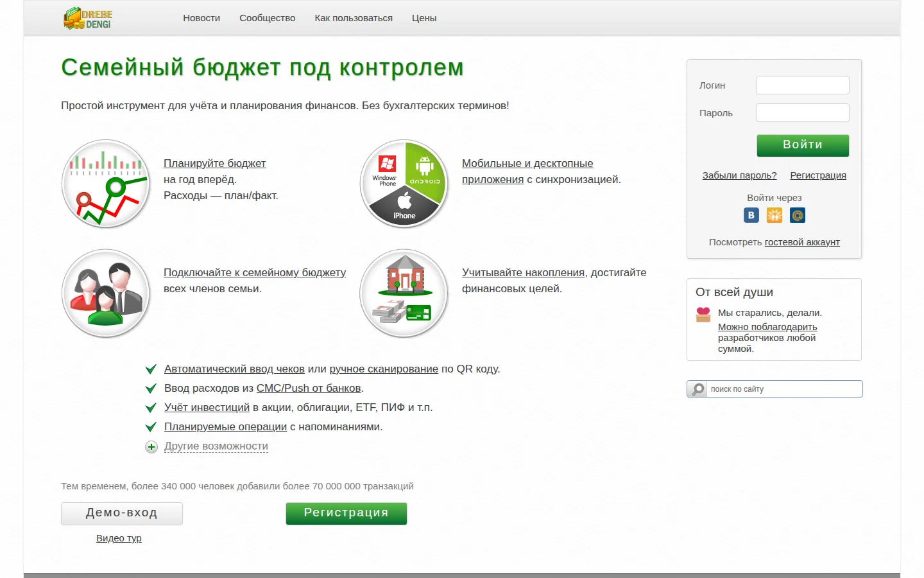Click the Семейный бюджет под контролем heading

click(x=262, y=67)
